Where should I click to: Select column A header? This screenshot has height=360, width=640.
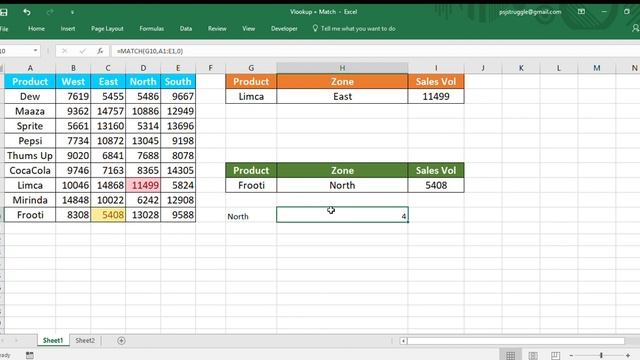point(30,68)
